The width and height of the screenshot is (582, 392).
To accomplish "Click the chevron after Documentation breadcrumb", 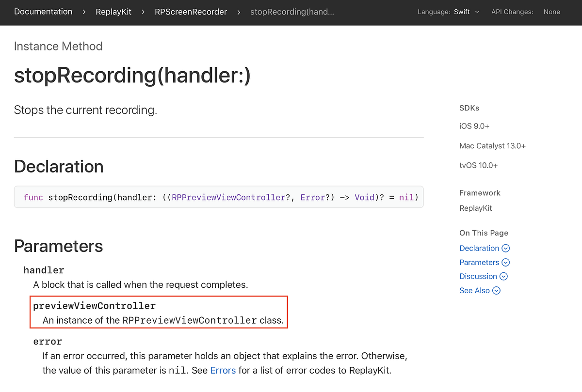I will pos(84,12).
